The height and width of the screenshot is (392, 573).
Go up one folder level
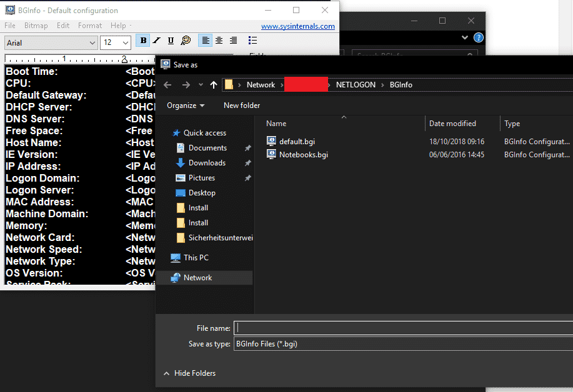214,85
